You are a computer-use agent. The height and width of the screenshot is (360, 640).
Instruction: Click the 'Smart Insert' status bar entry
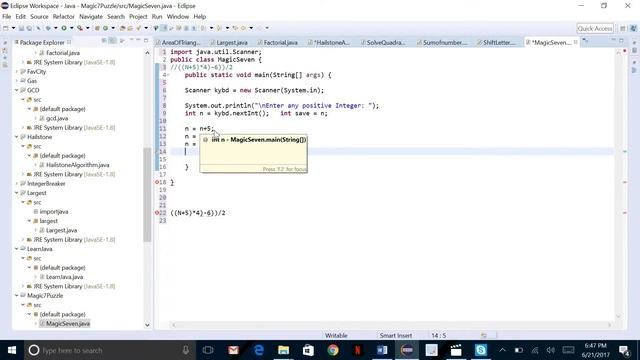pyautogui.click(x=396, y=335)
